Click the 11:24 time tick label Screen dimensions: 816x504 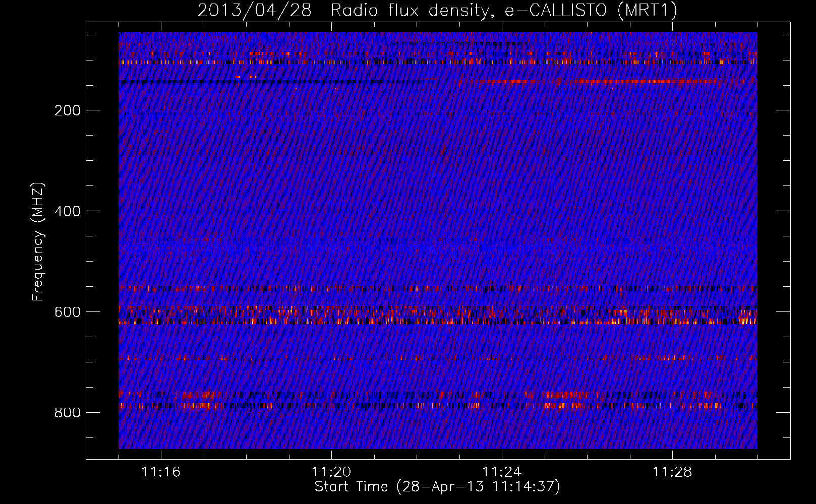click(502, 472)
